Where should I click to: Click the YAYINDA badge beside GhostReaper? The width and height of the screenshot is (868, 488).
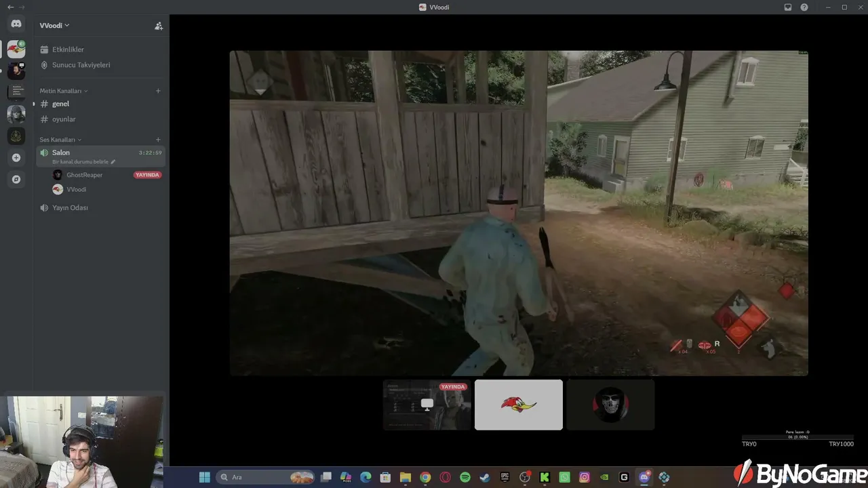[x=147, y=175]
